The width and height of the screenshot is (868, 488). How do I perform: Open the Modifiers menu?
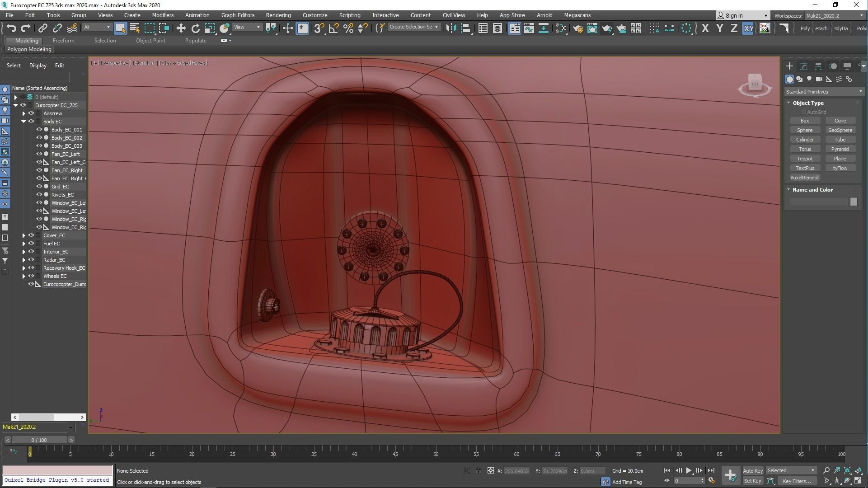[x=163, y=15]
